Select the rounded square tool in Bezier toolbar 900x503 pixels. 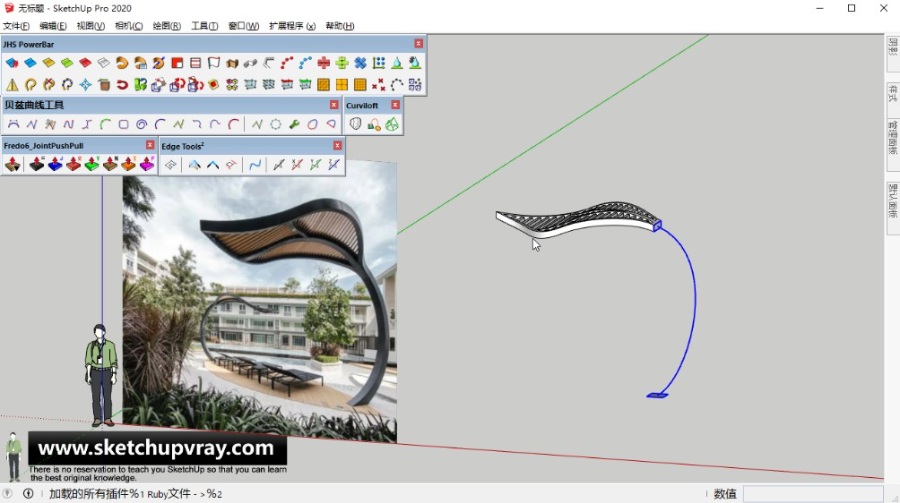(123, 124)
